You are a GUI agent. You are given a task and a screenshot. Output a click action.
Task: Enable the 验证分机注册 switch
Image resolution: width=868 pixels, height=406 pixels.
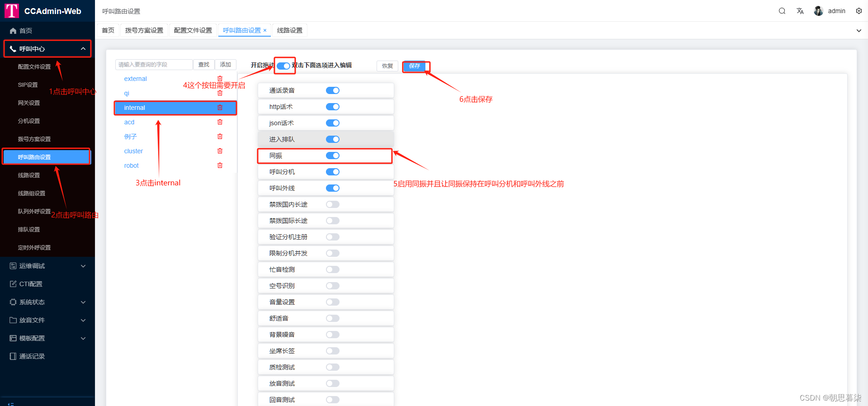pyautogui.click(x=333, y=237)
